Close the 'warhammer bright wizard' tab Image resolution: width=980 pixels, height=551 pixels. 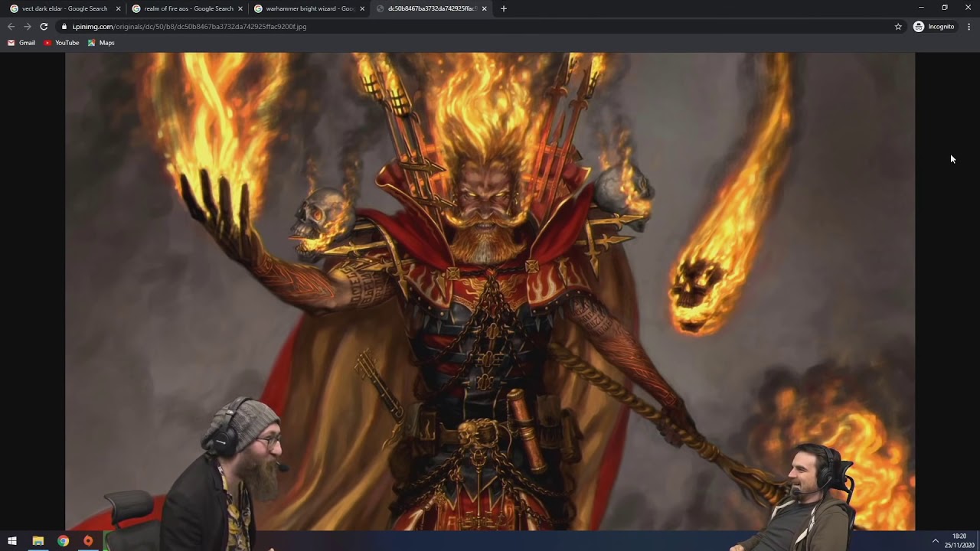tap(362, 8)
